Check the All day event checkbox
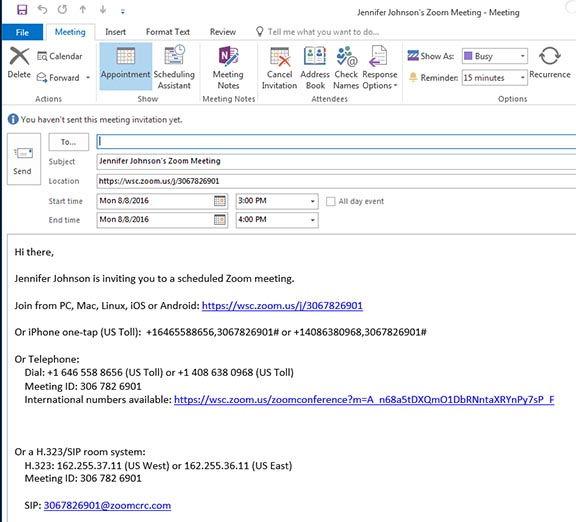 (331, 201)
